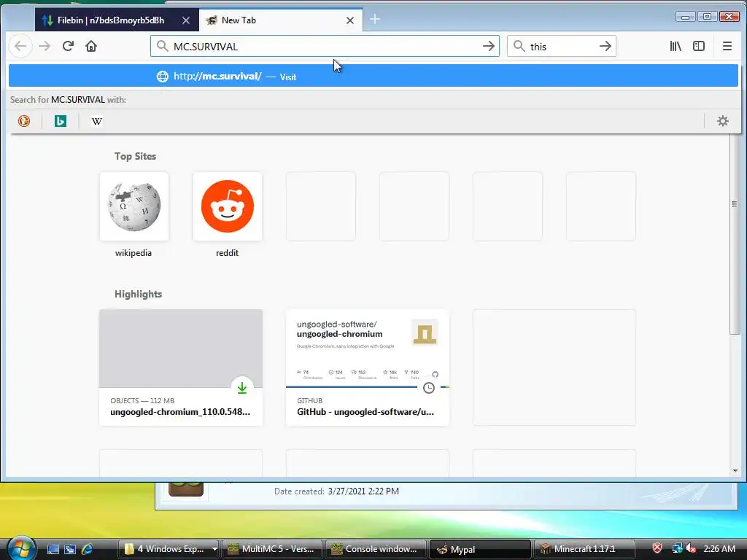Viewport: 747px width, 560px height.
Task: Open search settings gear icon
Action: point(723,121)
